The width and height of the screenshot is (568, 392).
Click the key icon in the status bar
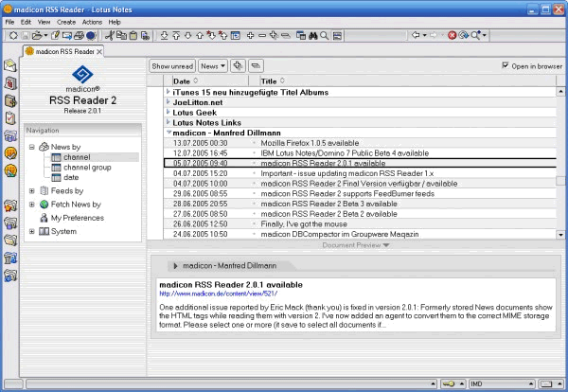(x=449, y=383)
